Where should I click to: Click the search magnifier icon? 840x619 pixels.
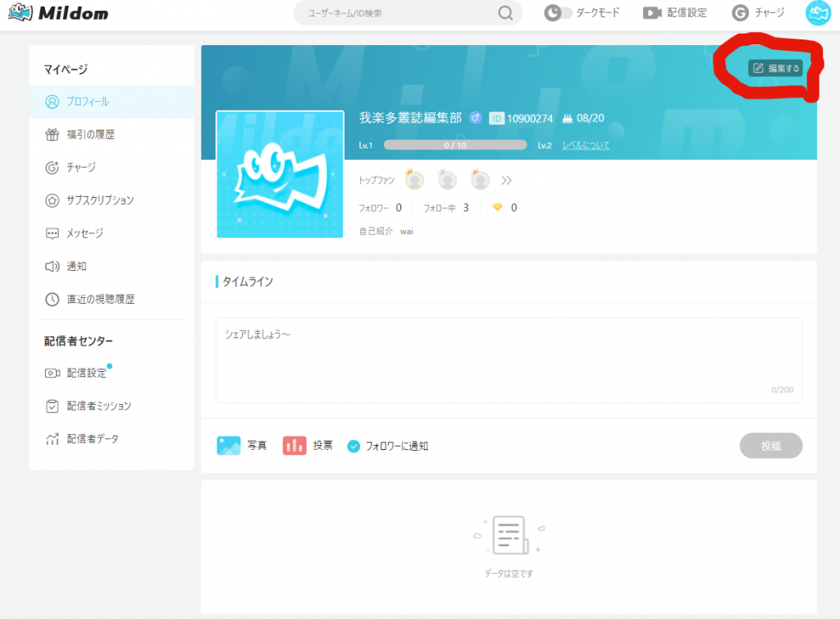(505, 13)
